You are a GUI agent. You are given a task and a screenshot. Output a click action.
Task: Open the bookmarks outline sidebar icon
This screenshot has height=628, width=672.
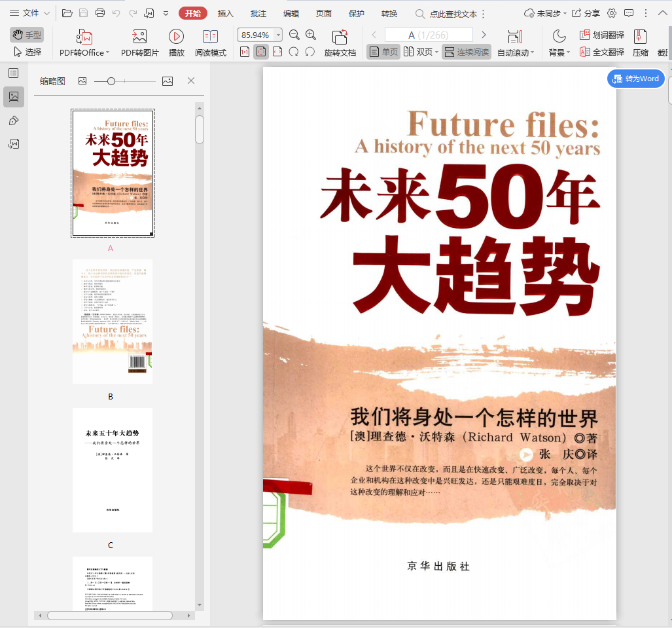(x=14, y=73)
